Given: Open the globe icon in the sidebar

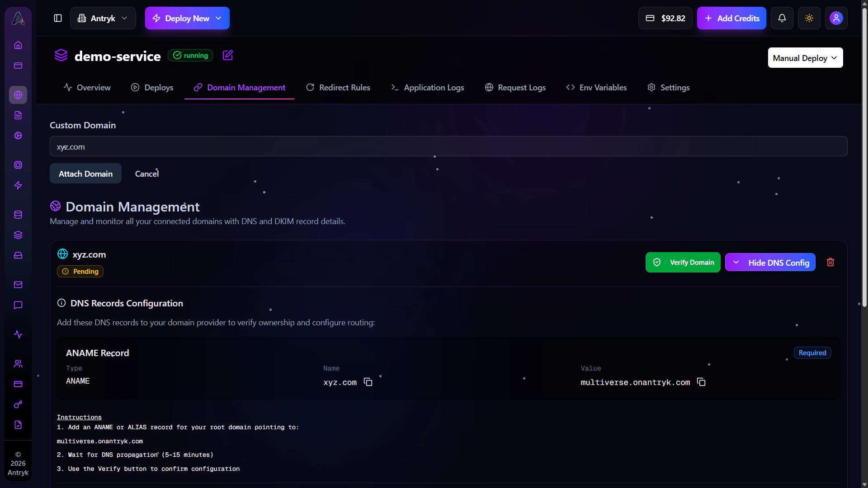Looking at the screenshot, I should click(18, 95).
